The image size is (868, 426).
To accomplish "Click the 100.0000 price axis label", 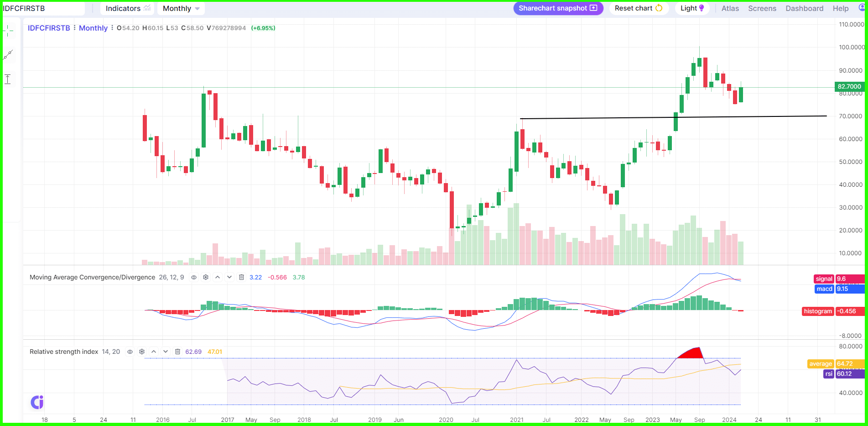I will click(852, 47).
